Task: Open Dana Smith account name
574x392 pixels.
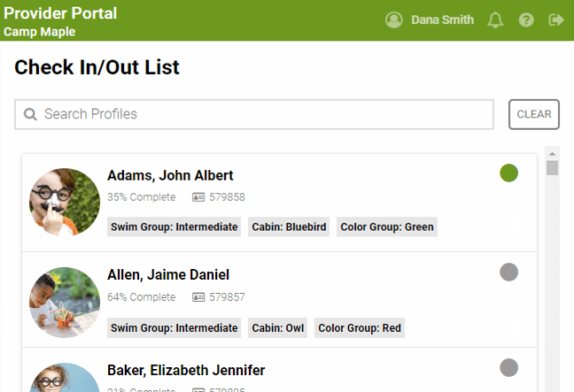Action: click(x=442, y=20)
